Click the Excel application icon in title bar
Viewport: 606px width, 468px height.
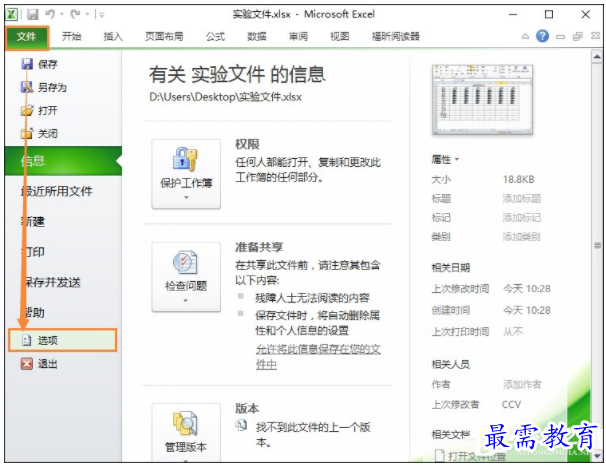tap(12, 15)
